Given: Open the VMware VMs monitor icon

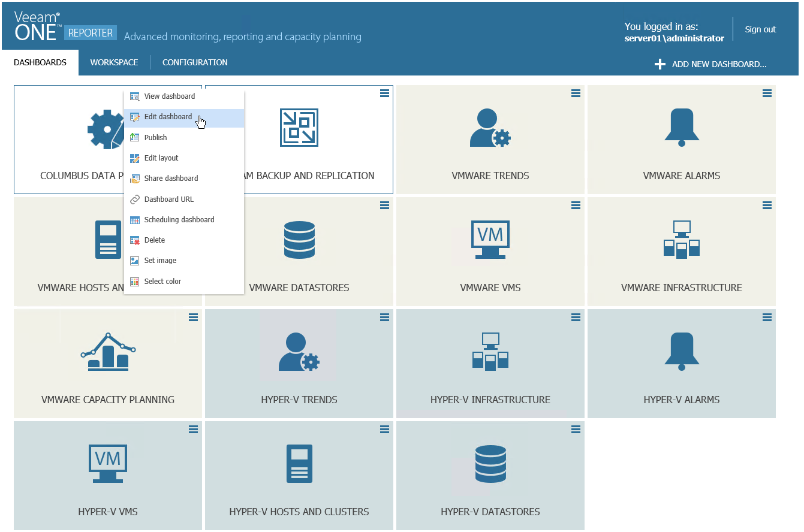Looking at the screenshot, I should point(490,240).
